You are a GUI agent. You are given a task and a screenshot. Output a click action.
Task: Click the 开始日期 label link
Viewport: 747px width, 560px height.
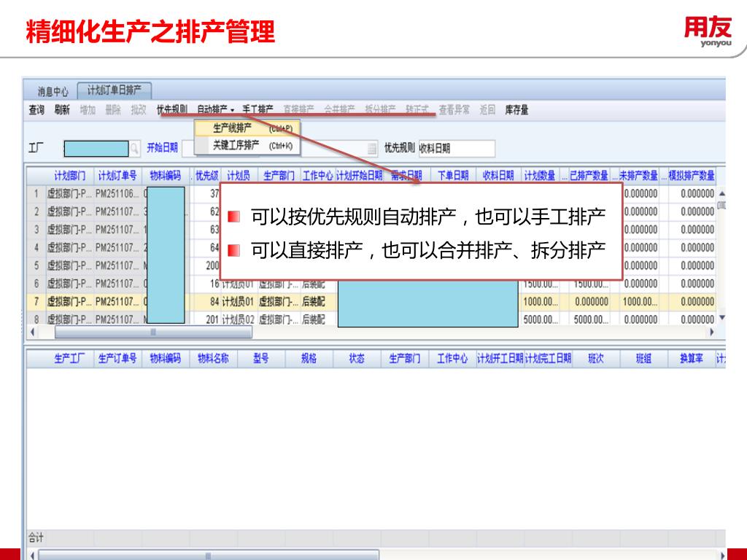point(163,147)
